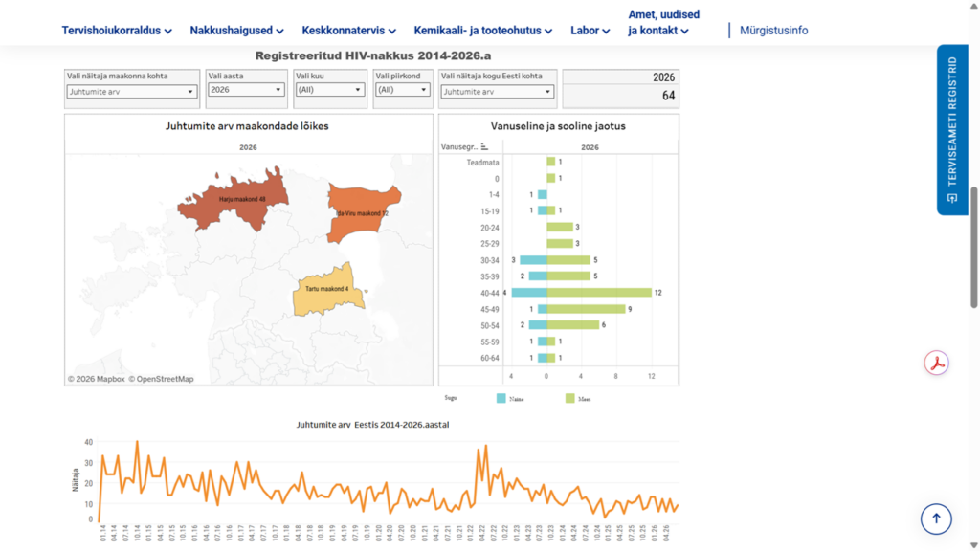Image resolution: width=980 pixels, height=551 pixels.
Task: Click the total value 64
Action: point(668,96)
